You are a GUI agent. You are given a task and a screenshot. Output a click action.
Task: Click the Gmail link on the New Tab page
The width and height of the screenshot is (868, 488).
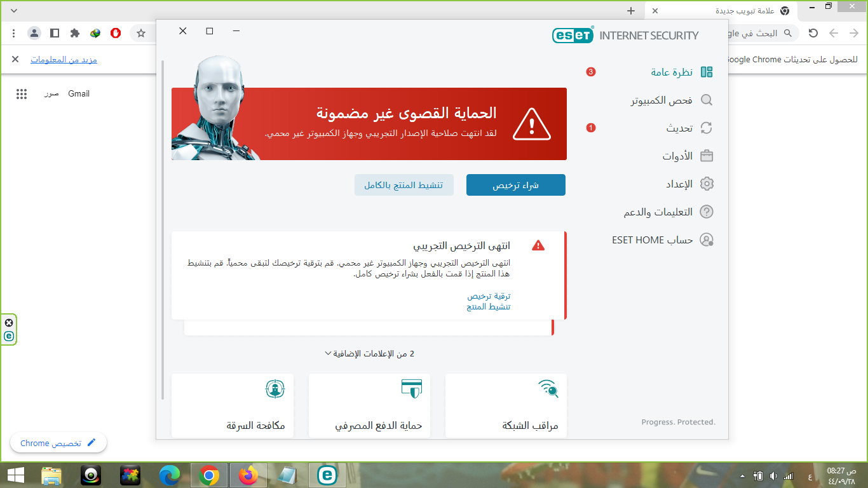click(x=79, y=93)
